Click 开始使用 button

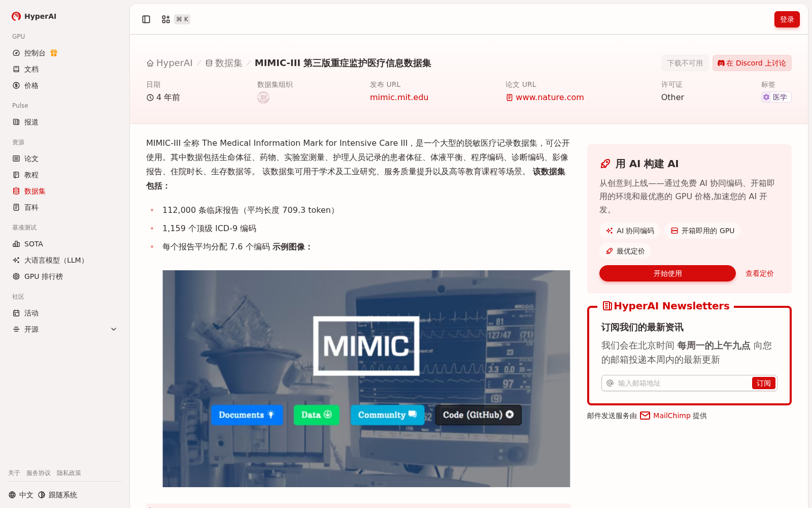pyautogui.click(x=667, y=273)
